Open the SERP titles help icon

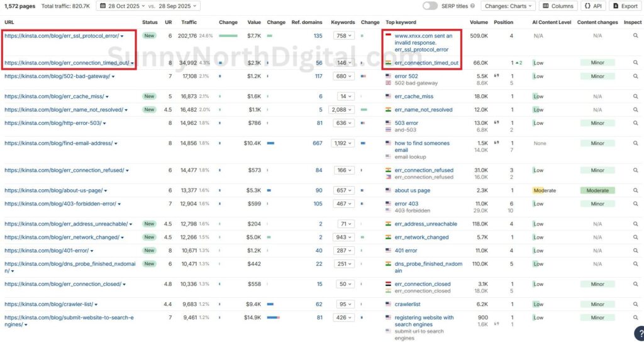pos(472,6)
